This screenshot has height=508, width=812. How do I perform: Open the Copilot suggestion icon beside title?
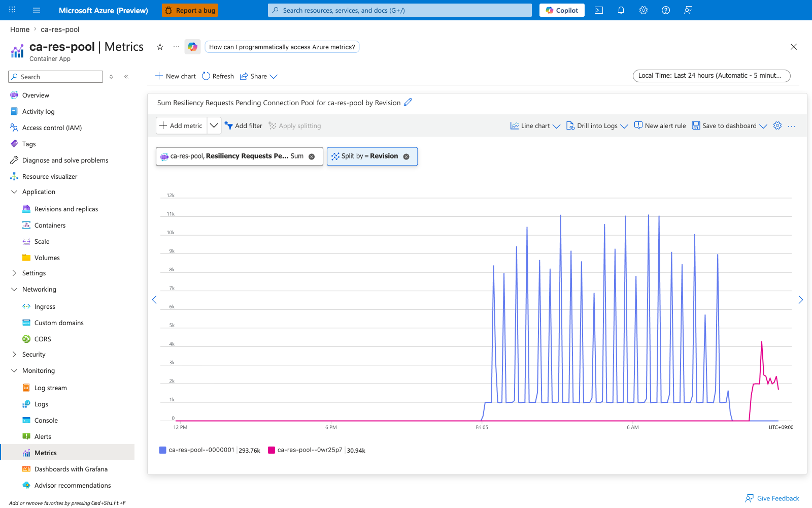pyautogui.click(x=192, y=47)
